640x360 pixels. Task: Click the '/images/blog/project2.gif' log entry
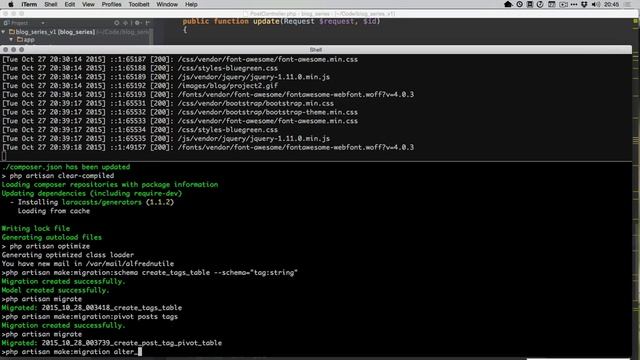(227, 86)
